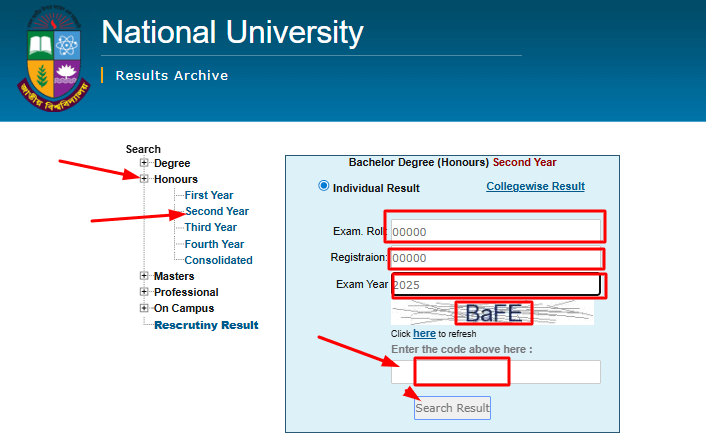The image size is (706, 448).
Task: Click the 'Search' tree heading text
Action: coord(143,149)
